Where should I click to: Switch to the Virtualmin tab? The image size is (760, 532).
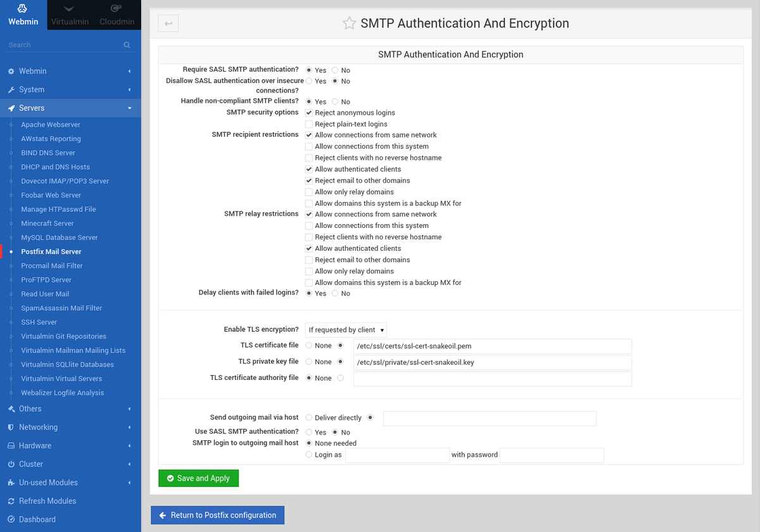tap(70, 15)
